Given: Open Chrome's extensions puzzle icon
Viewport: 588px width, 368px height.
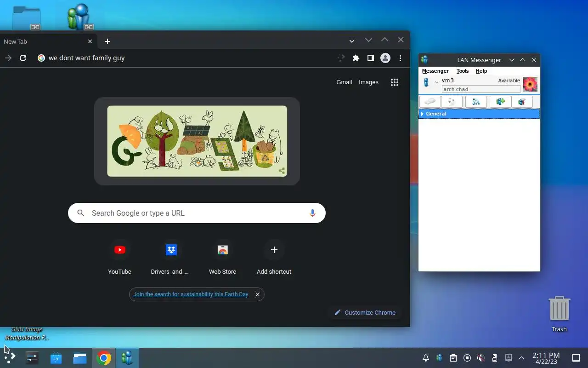Looking at the screenshot, I should click(356, 58).
